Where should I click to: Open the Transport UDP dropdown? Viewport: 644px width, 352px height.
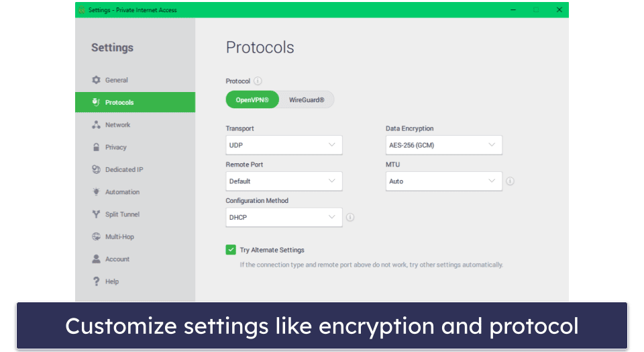point(284,145)
